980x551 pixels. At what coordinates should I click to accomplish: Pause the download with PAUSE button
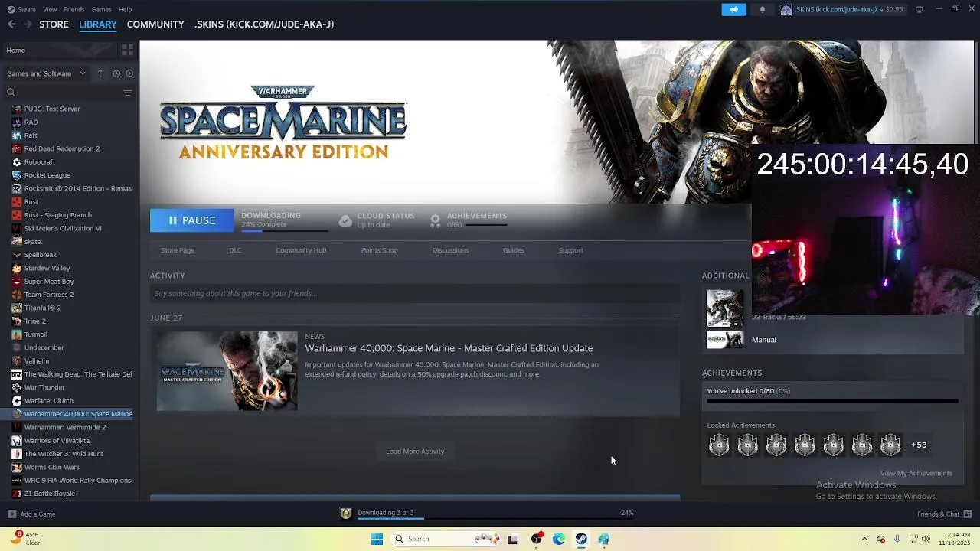[191, 220]
